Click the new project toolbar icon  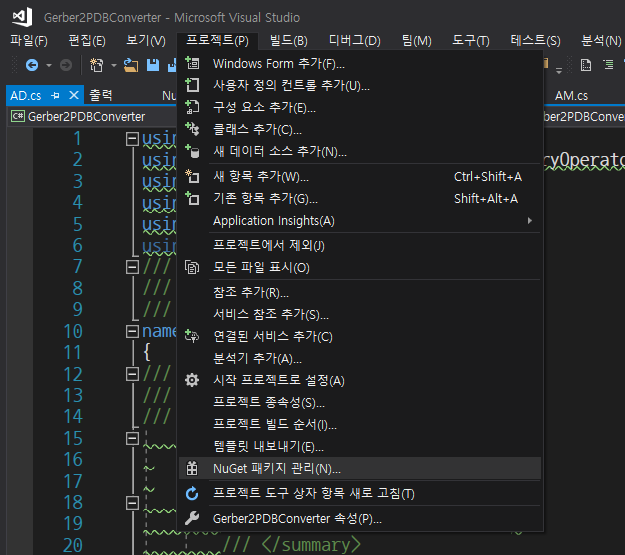[x=96, y=65]
